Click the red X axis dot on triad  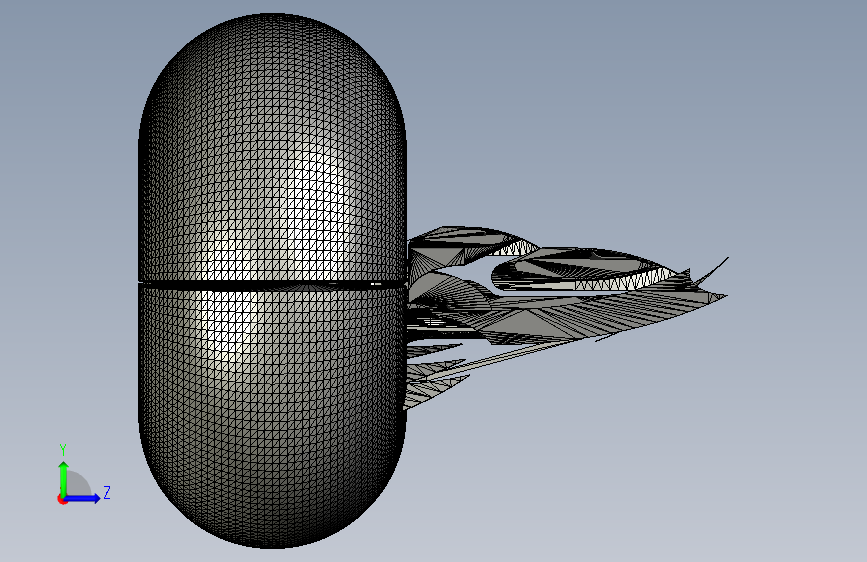click(62, 499)
